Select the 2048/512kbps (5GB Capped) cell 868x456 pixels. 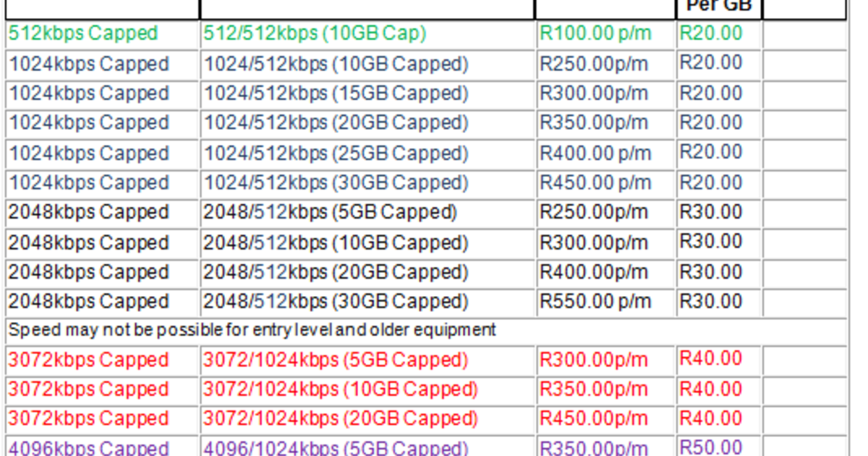click(x=330, y=213)
